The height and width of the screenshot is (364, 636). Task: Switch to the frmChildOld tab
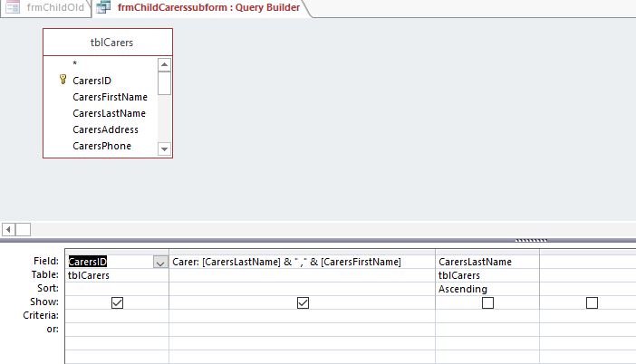pos(46,7)
